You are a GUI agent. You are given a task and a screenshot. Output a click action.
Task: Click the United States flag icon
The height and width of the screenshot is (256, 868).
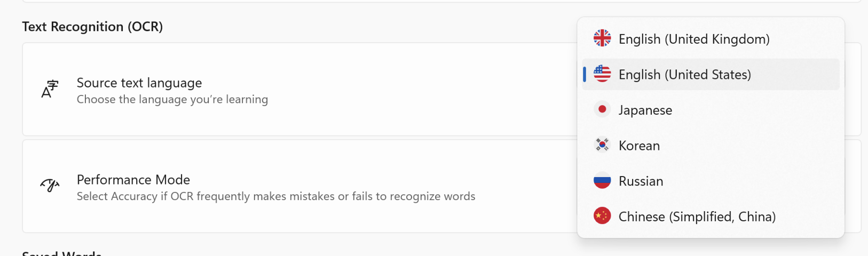point(602,74)
